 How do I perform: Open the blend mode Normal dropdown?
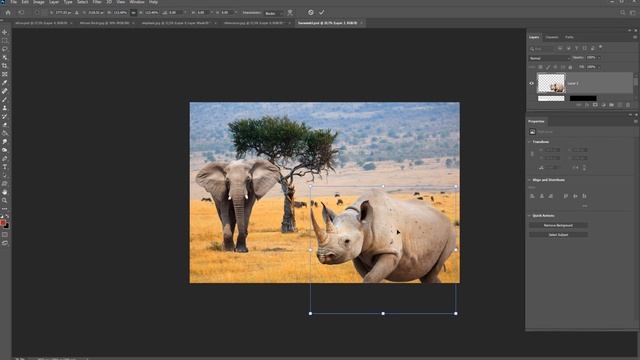coord(549,58)
